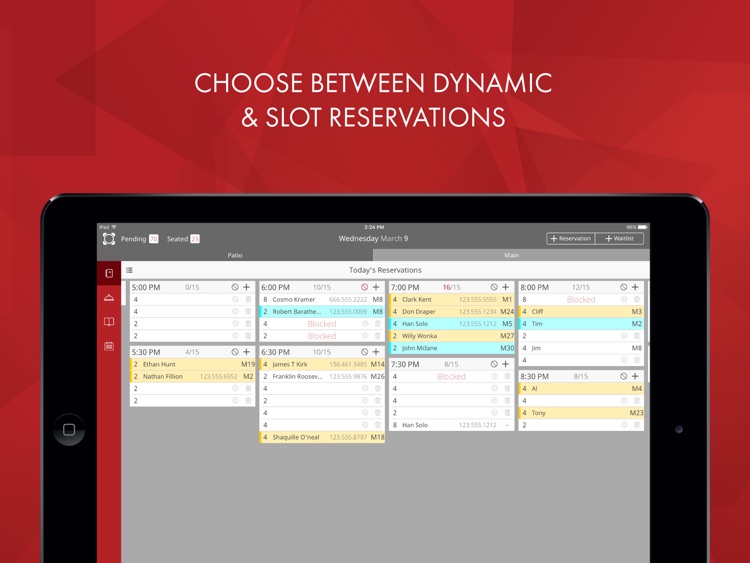The height and width of the screenshot is (563, 750).
Task: Select Don Draper reservation
Action: (x=452, y=311)
